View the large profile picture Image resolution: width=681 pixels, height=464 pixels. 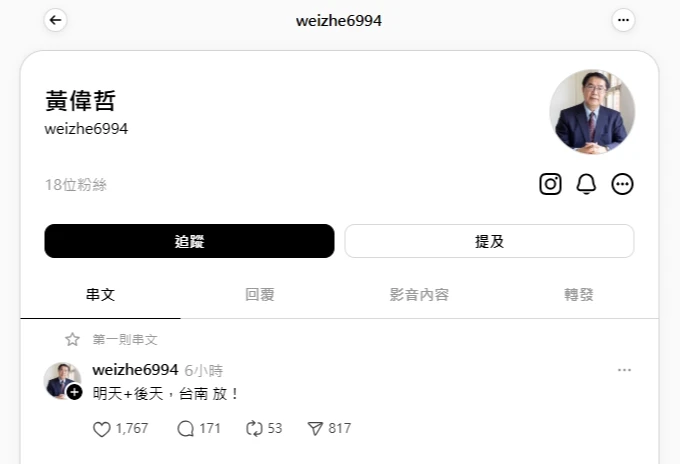592,112
